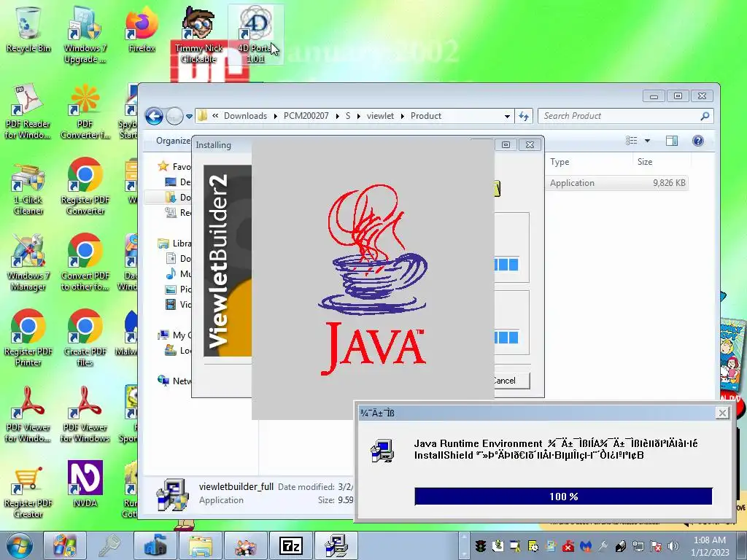
Task: Click the file explorer taskbar button
Action: [x=200, y=545]
